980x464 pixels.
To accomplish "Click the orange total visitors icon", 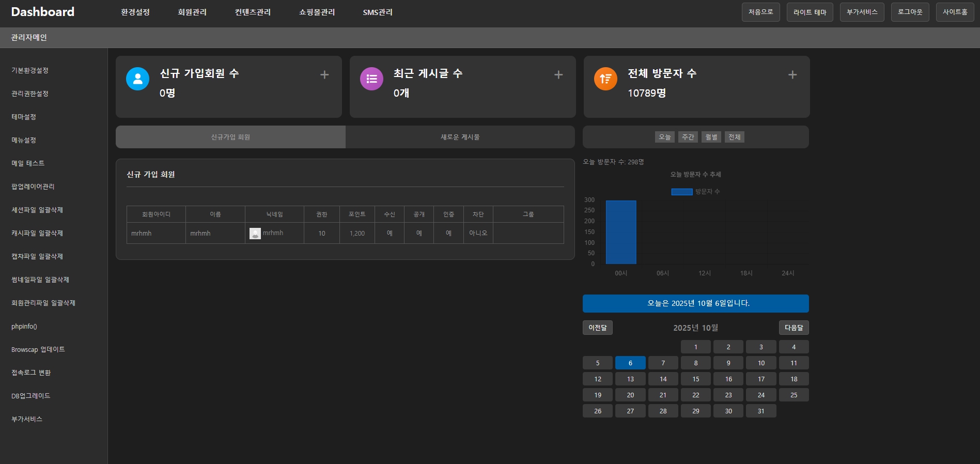I will pyautogui.click(x=605, y=79).
